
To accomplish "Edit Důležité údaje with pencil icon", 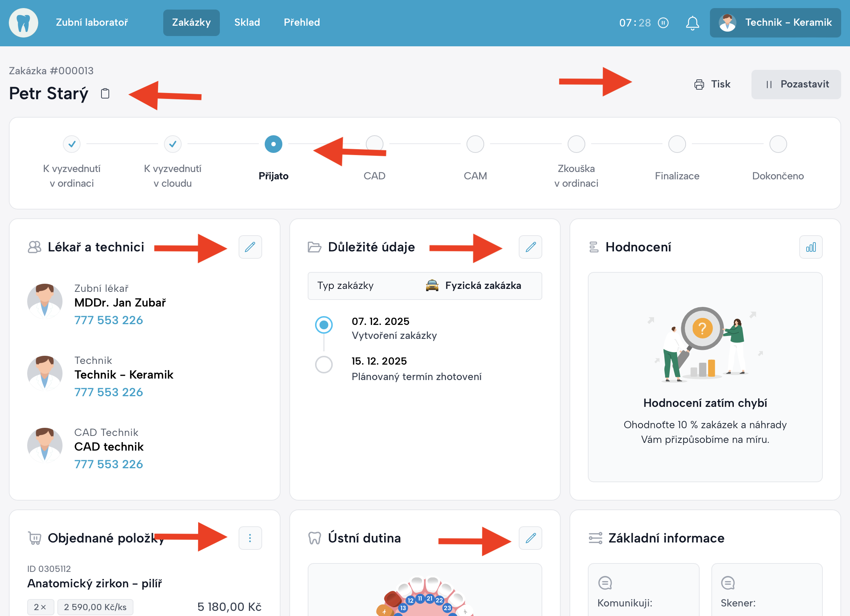I will click(x=530, y=247).
